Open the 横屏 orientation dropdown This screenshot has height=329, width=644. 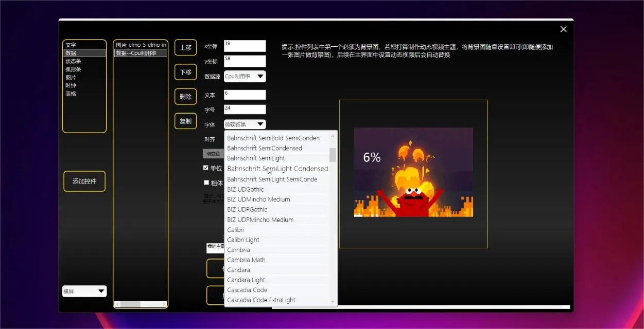[84, 291]
